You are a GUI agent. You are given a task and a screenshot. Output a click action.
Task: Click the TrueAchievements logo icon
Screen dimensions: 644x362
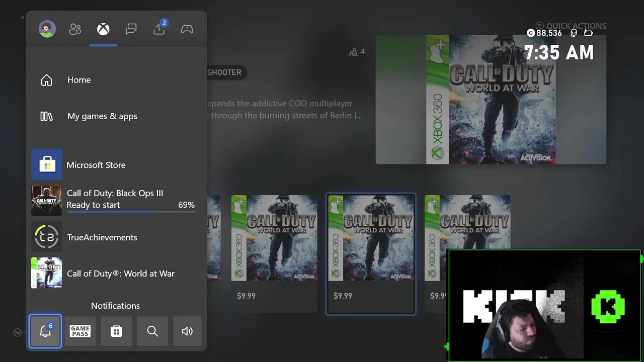click(x=47, y=237)
